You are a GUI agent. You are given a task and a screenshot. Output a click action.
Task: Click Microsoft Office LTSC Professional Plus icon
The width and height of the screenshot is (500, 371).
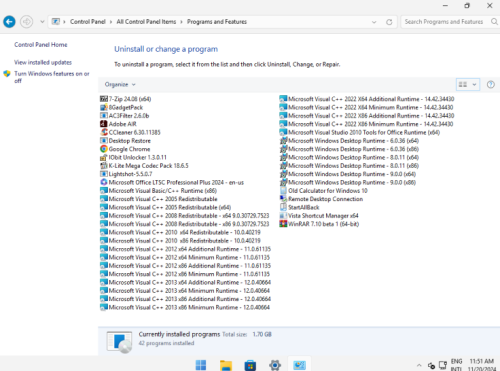pos(104,182)
